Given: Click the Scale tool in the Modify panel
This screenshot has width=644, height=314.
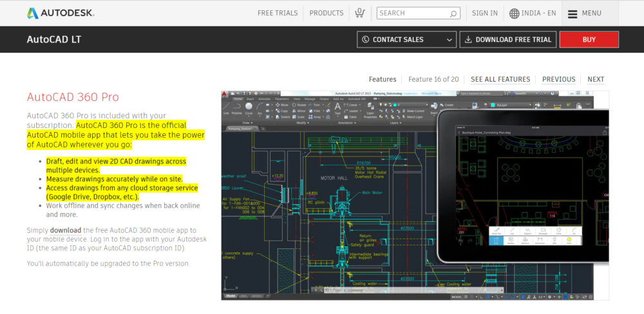Looking at the screenshot, I should tap(298, 117).
